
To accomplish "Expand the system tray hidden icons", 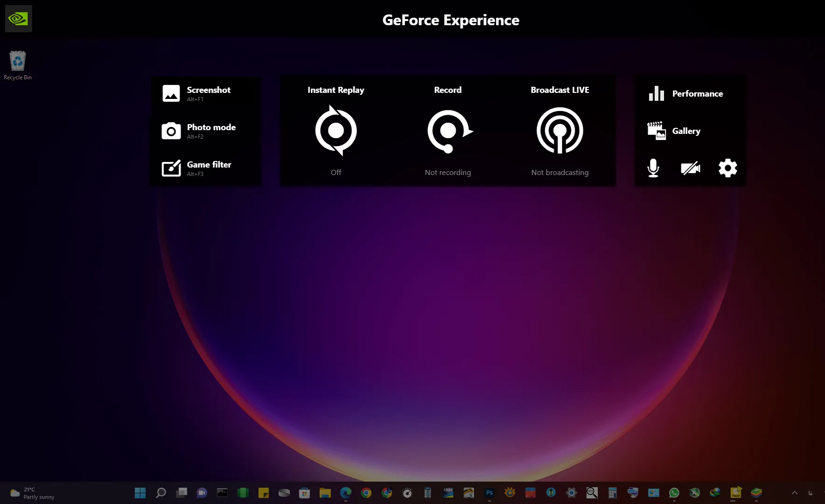I will point(795,493).
